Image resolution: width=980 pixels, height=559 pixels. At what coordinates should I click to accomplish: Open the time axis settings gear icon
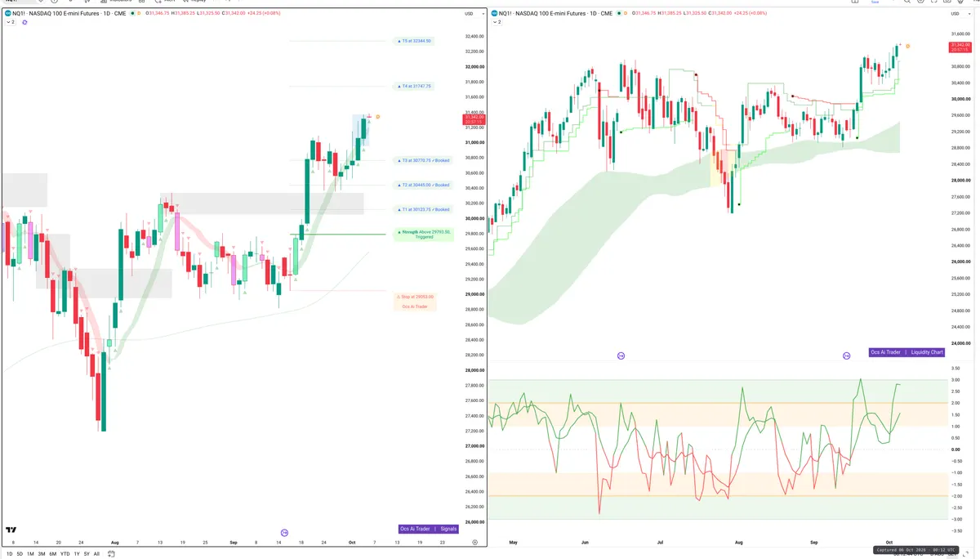pyautogui.click(x=474, y=542)
